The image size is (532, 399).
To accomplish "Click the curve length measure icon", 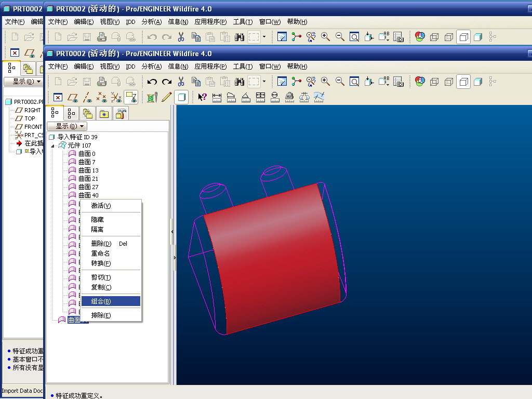I will pyautogui.click(x=231, y=98).
